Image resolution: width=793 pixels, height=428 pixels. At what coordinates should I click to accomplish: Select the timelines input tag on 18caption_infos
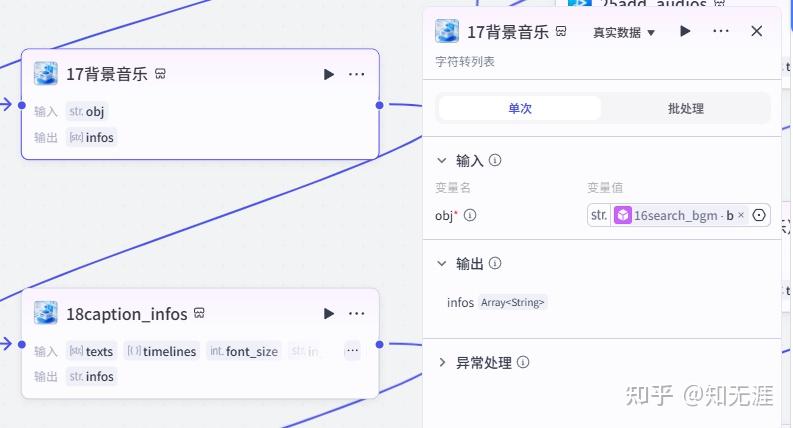pyautogui.click(x=161, y=351)
